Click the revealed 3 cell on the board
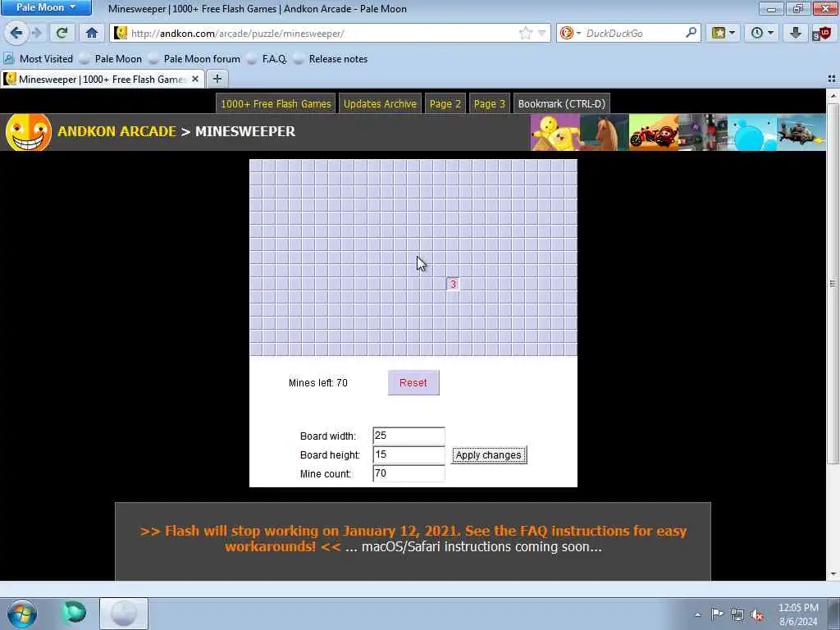Screen dimensions: 840x630 click(x=453, y=284)
